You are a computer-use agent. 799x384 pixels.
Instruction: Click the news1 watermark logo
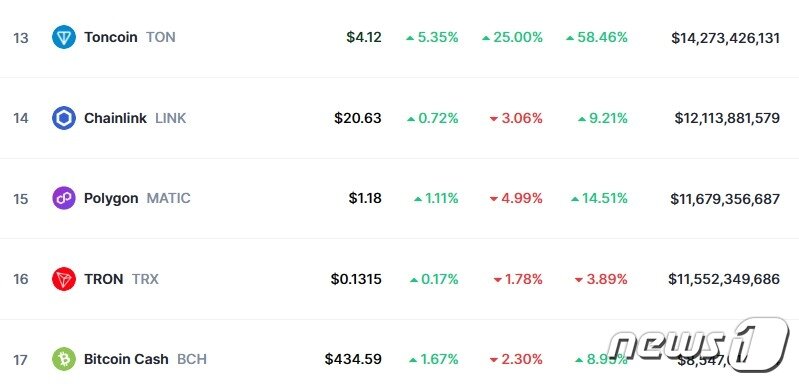698,345
